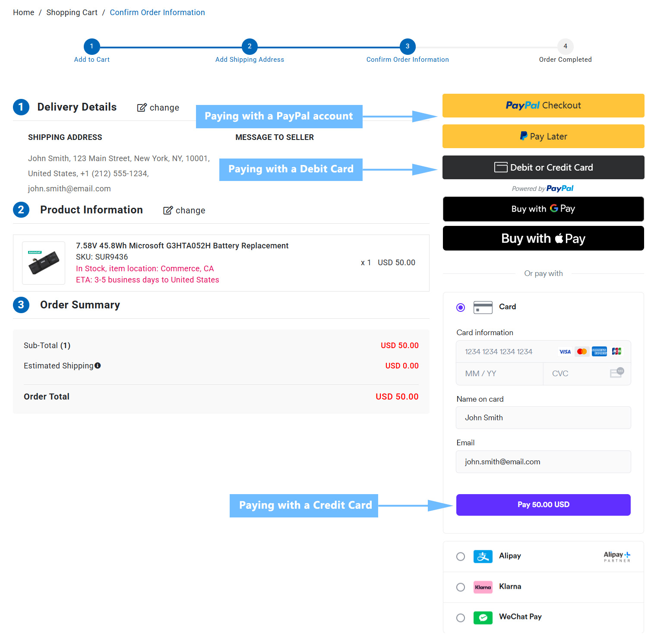Focus the MM / YY expiry field
This screenshot has width=651, height=644.
[x=499, y=374]
